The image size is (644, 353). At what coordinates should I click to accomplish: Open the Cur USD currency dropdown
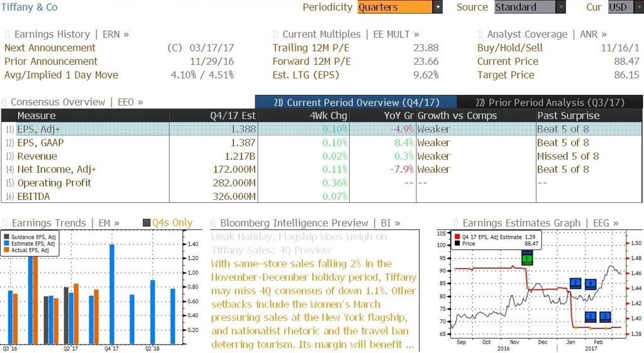pos(626,7)
